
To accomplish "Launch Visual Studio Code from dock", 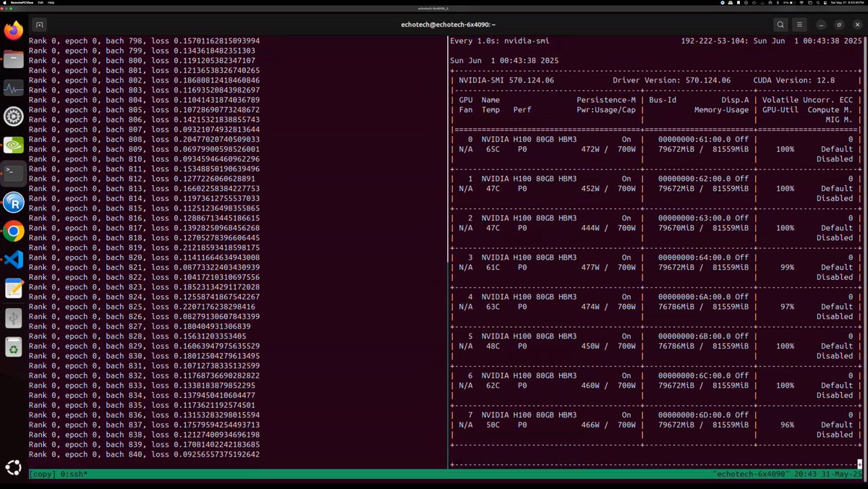I will point(14,260).
